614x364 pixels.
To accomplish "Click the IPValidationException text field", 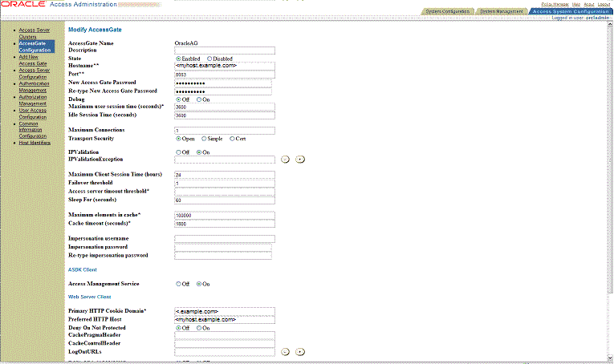I will point(225,160).
